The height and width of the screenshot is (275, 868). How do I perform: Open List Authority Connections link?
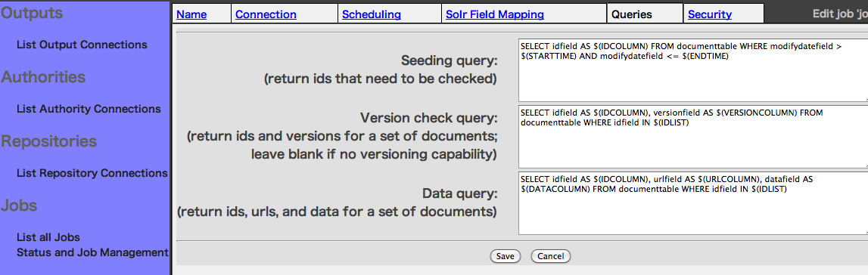(x=89, y=109)
